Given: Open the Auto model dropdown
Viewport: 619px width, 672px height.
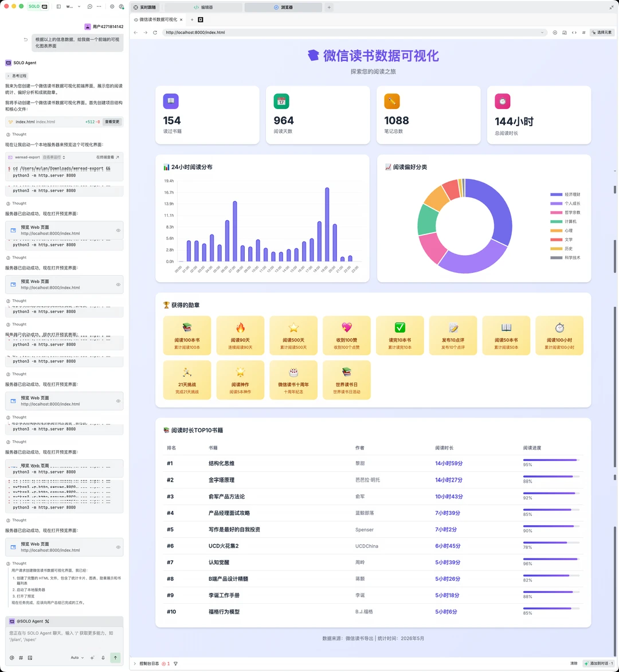Looking at the screenshot, I should tap(77, 658).
